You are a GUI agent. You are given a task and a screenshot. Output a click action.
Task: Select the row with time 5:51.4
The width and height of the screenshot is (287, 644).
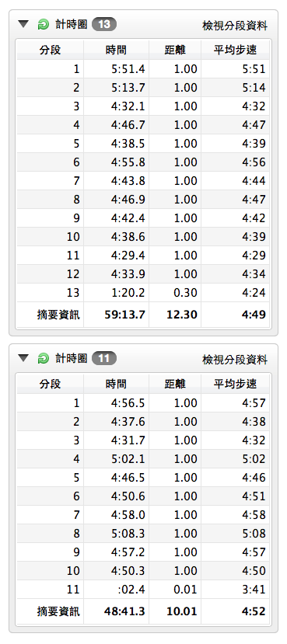point(143,69)
